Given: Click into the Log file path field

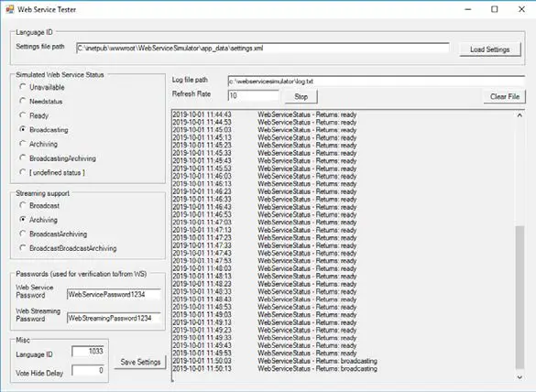Looking at the screenshot, I should (x=377, y=82).
